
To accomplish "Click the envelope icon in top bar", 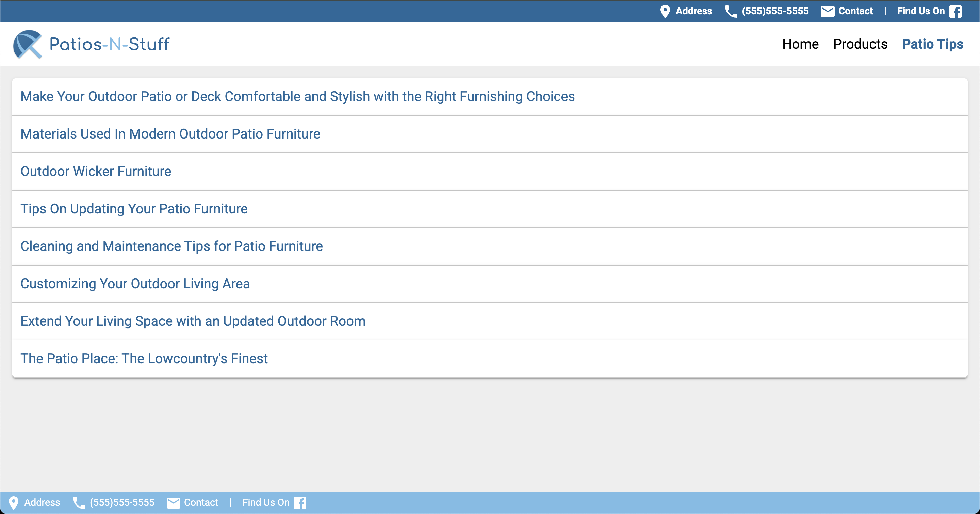I will [828, 12].
